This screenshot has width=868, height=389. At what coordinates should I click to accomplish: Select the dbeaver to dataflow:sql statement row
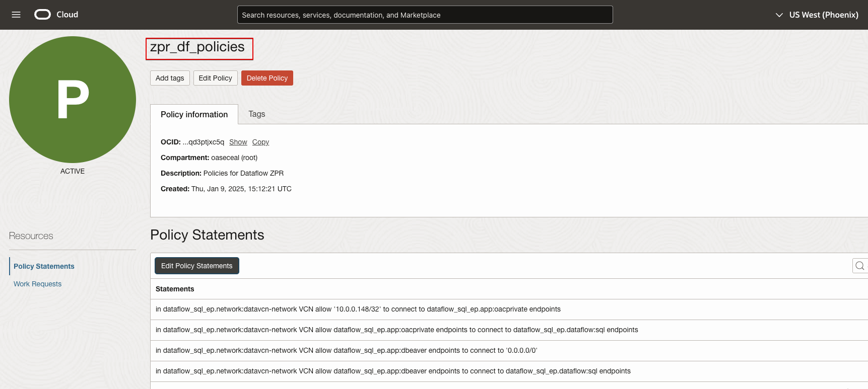click(x=509, y=371)
